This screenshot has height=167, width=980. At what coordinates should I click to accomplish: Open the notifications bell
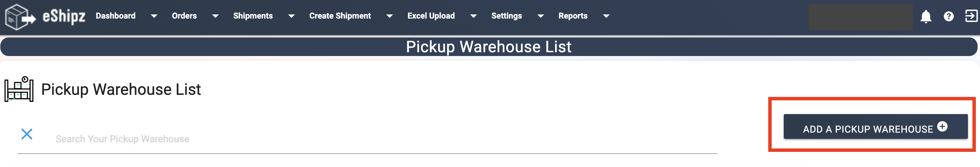926,16
